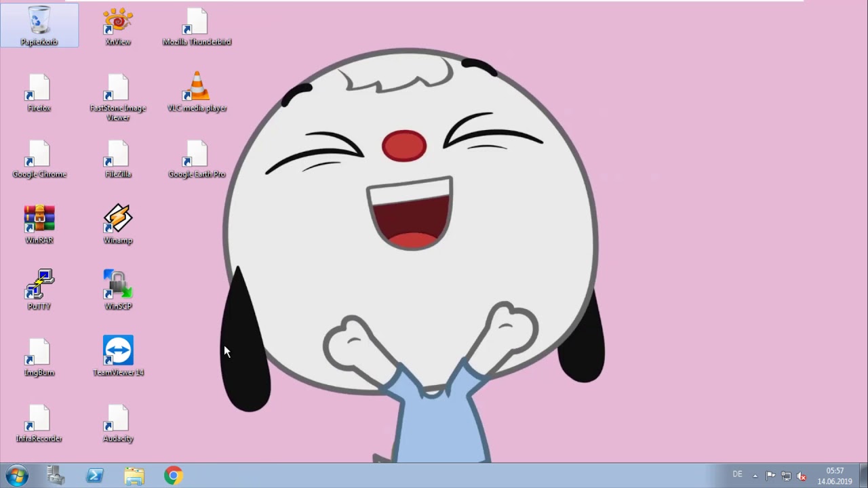
Task: Select the Winamp desktop shortcut
Action: point(118,224)
